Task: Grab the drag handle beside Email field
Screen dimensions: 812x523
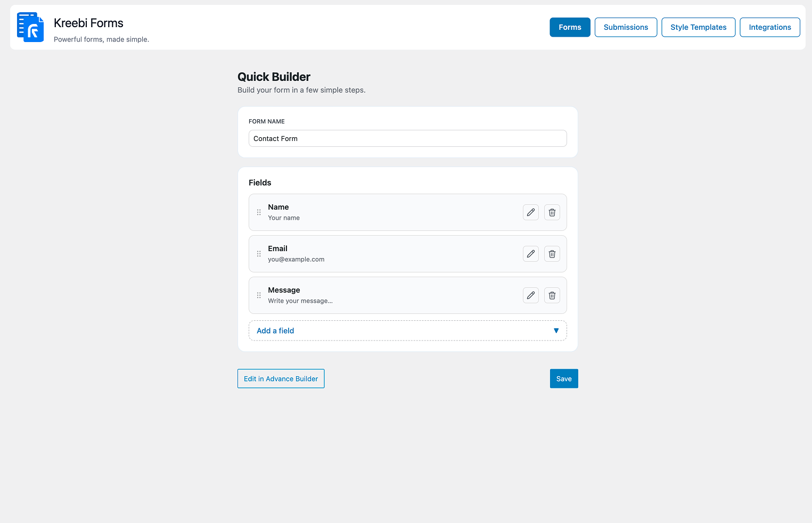Action: click(259, 253)
